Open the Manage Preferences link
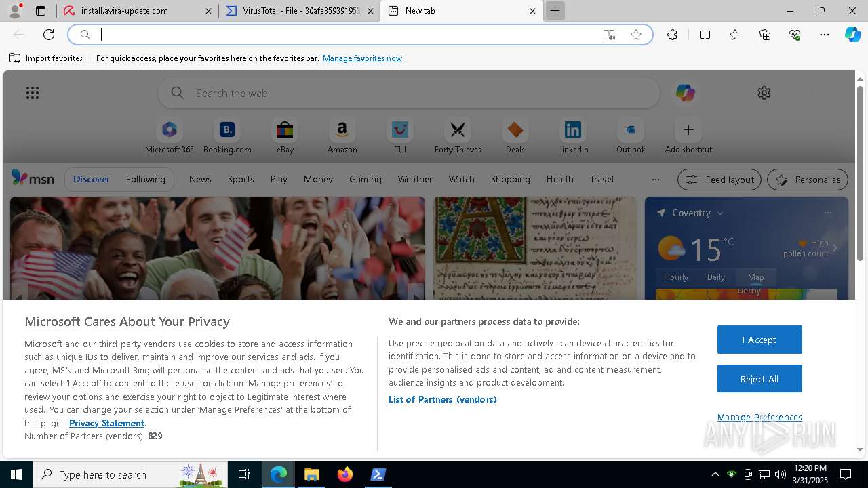This screenshot has height=488, width=868. point(759,417)
